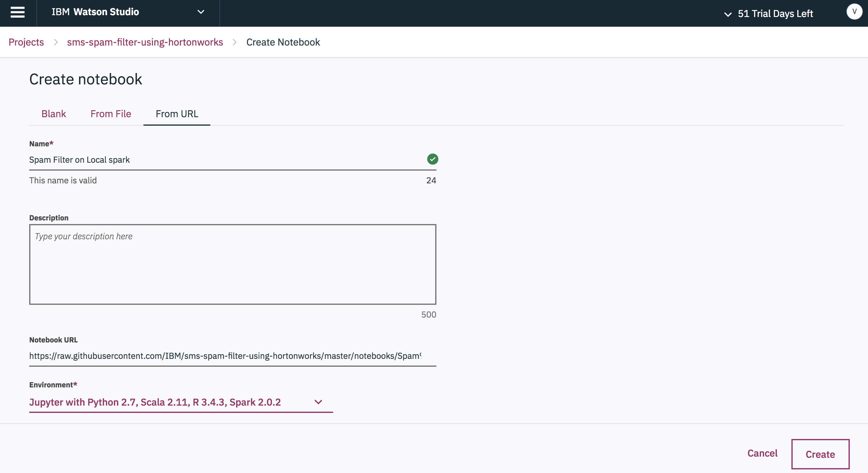This screenshot has width=868, height=473.
Task: Expand the IBM Watson Studio dropdown chevron
Action: pos(201,12)
